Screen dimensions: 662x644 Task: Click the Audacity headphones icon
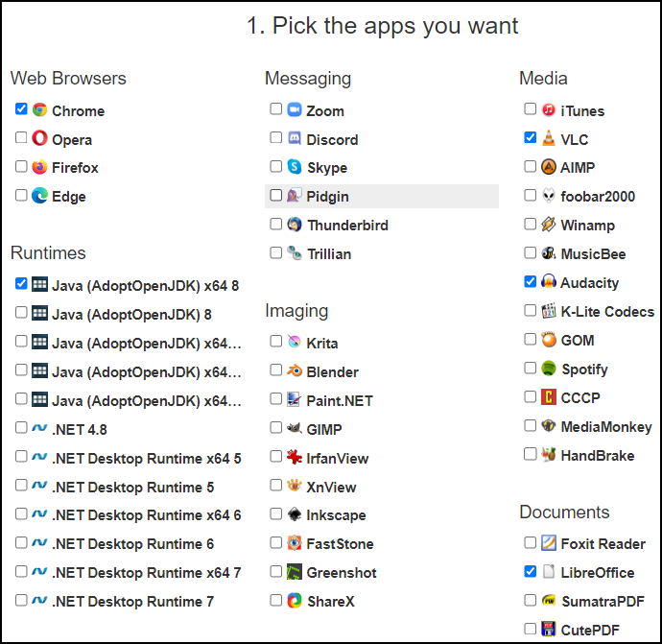[x=549, y=281]
